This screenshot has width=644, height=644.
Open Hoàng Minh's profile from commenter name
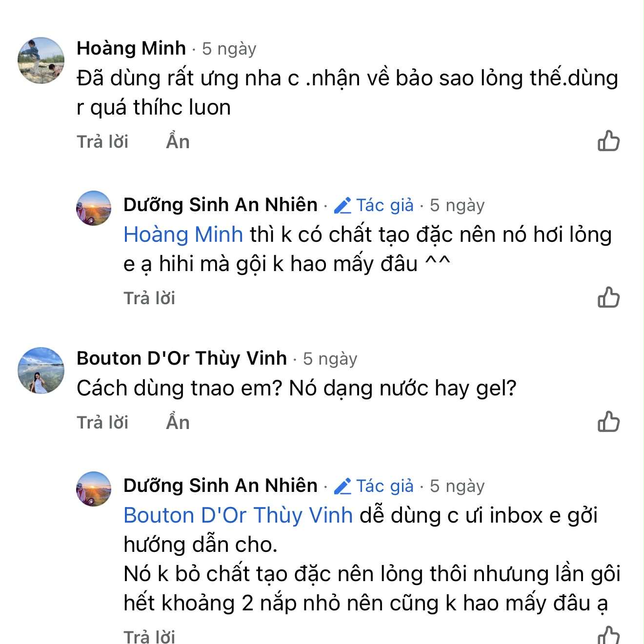[131, 48]
